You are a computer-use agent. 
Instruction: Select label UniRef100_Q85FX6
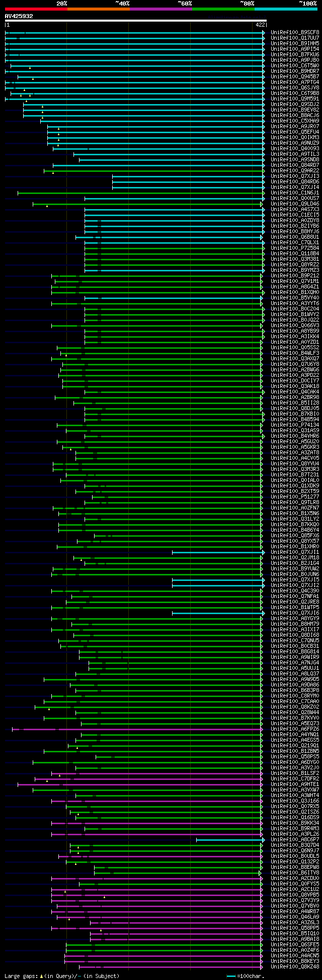[x=295, y=536]
